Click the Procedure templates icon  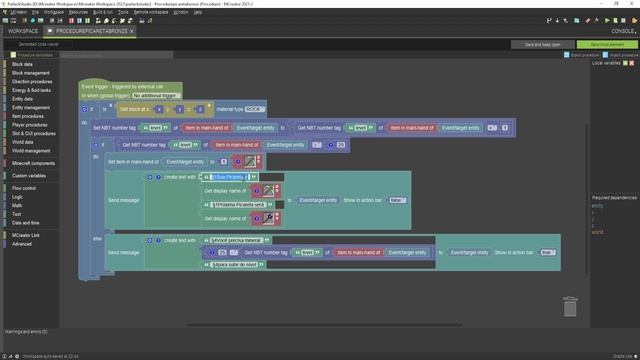point(13,55)
